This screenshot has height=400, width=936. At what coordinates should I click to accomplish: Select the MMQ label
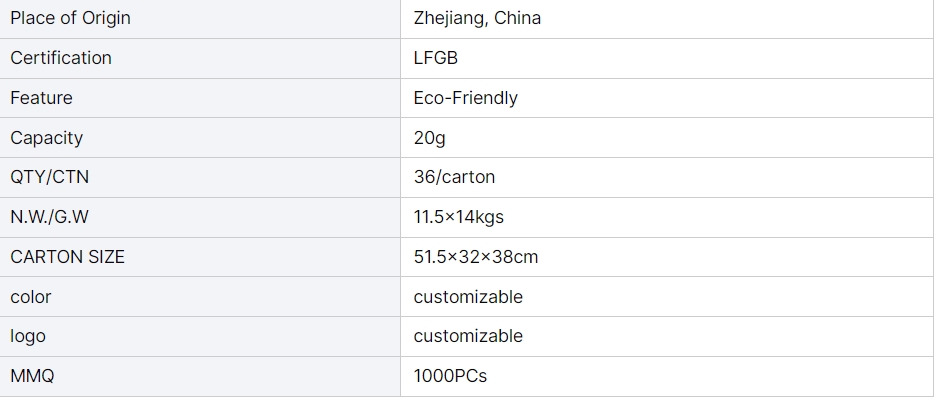[32, 376]
